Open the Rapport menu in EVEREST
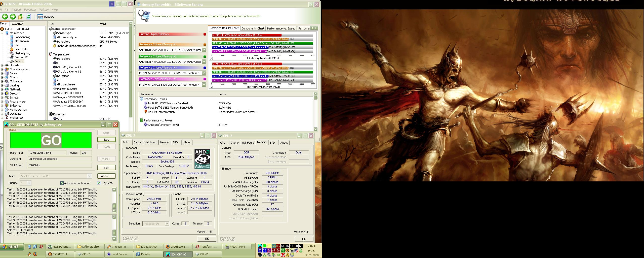This screenshot has width=644, height=258. click(x=16, y=10)
